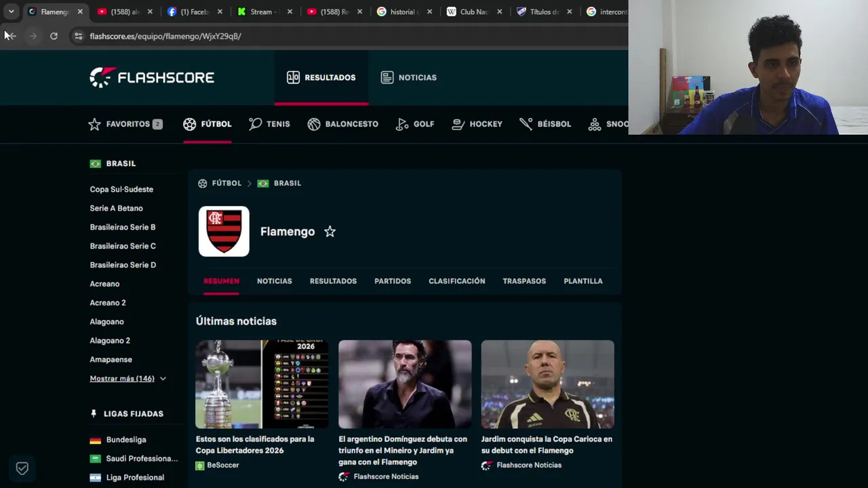Click the shield privacy icon
This screenshot has height=488, width=868.
pos(22,468)
